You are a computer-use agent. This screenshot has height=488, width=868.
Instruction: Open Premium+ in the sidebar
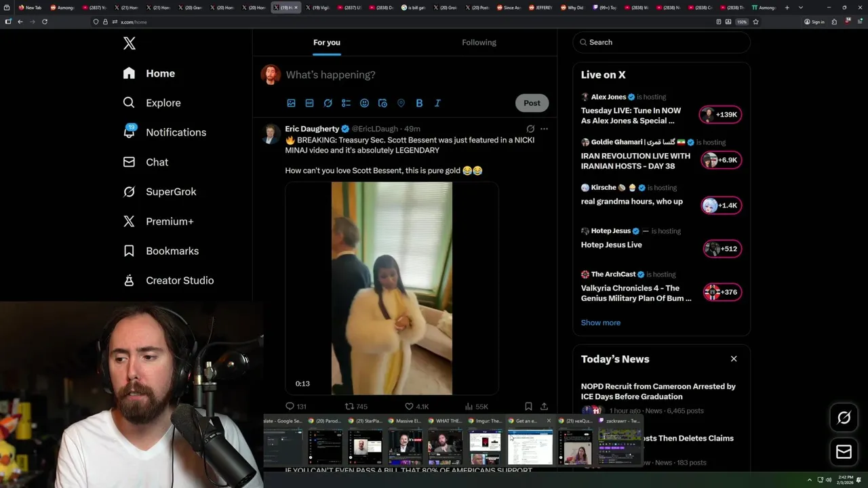pos(159,221)
